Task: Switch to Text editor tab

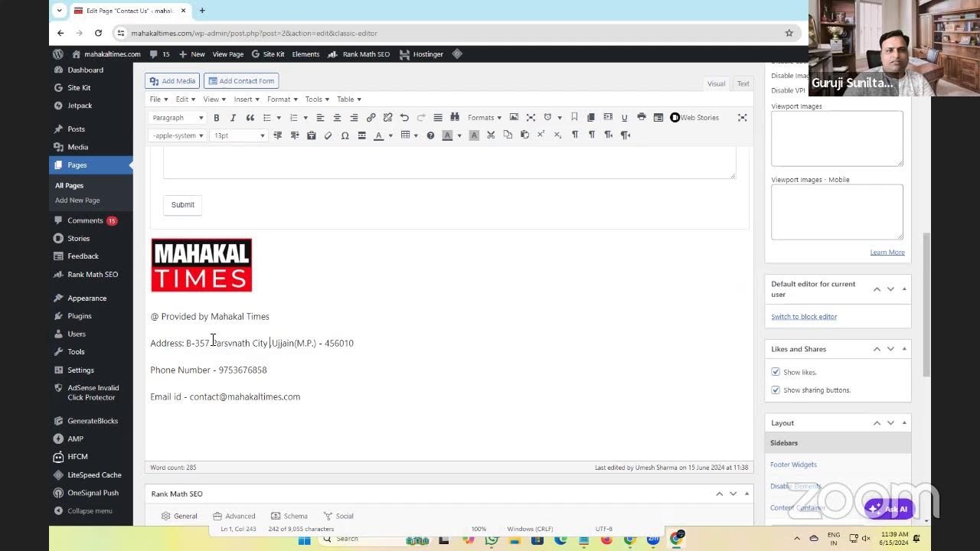Action: (743, 83)
